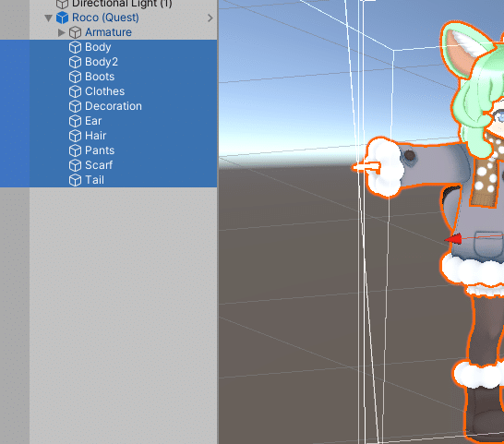Click the Directional Light (1) cube icon
This screenshot has height=444, width=504.
63,4
